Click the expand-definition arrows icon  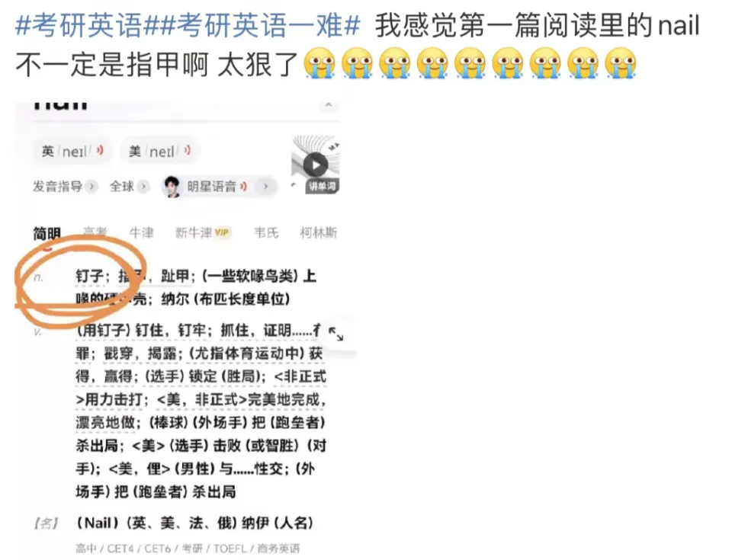(335, 333)
